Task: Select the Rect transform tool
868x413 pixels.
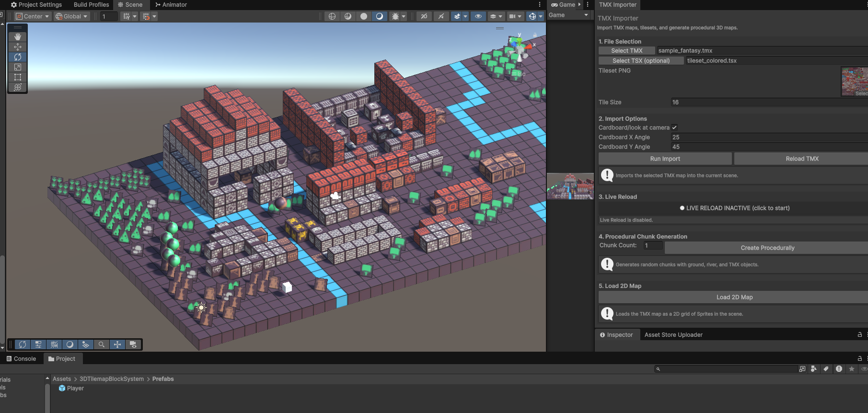Action: [18, 77]
